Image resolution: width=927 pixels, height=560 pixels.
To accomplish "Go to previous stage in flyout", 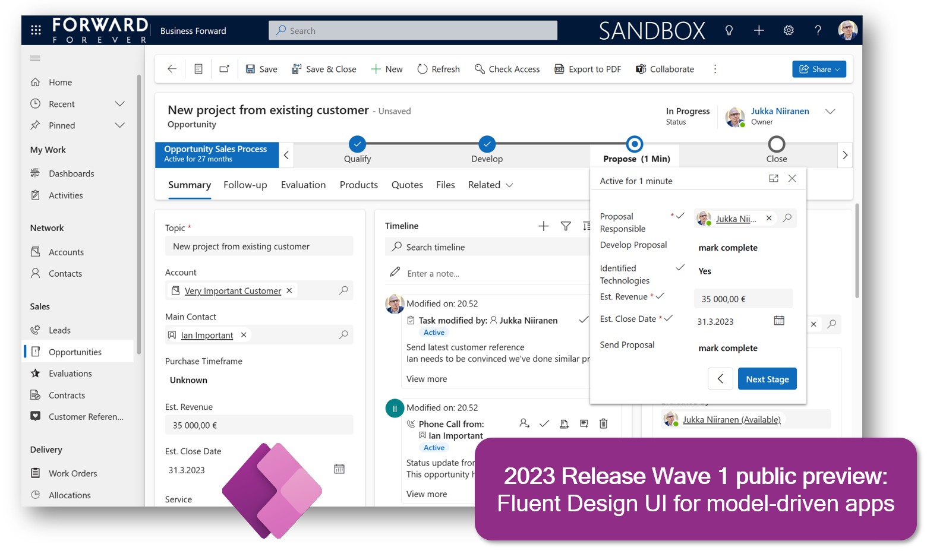I will [x=720, y=379].
